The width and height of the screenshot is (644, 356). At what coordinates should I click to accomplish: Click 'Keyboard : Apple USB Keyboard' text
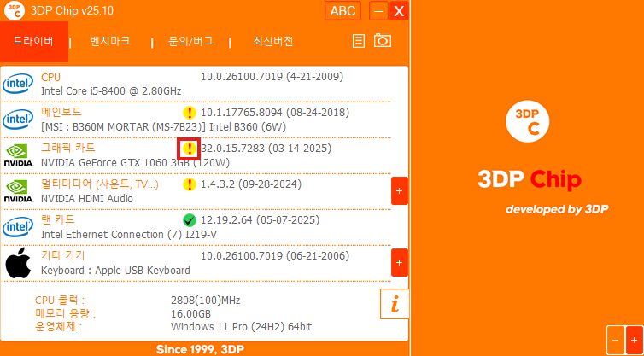[116, 271]
